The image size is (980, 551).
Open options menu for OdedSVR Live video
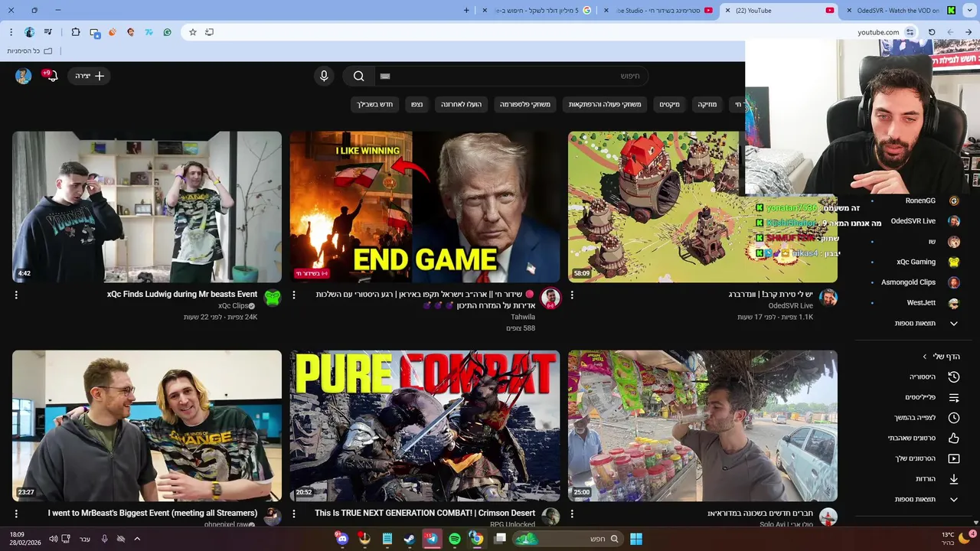[572, 295]
